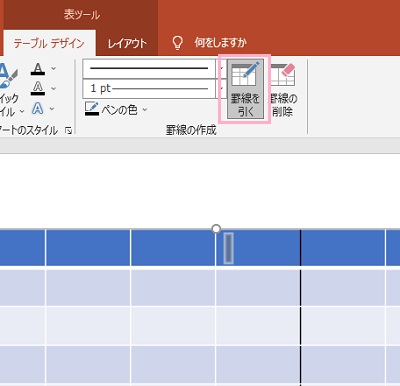Click the 何をしますか search box
The width and height of the screenshot is (400, 386).
click(220, 43)
